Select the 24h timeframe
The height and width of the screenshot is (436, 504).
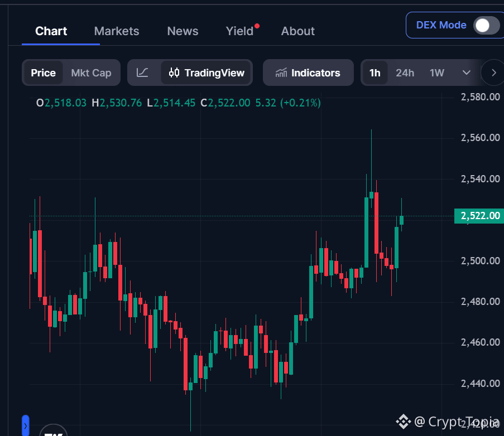(405, 73)
